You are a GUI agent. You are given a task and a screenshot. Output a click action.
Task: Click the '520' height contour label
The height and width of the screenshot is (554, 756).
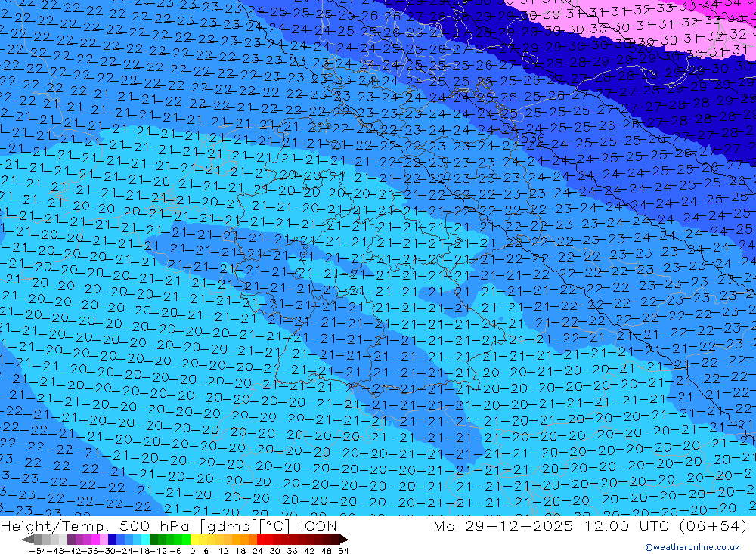(x=641, y=48)
